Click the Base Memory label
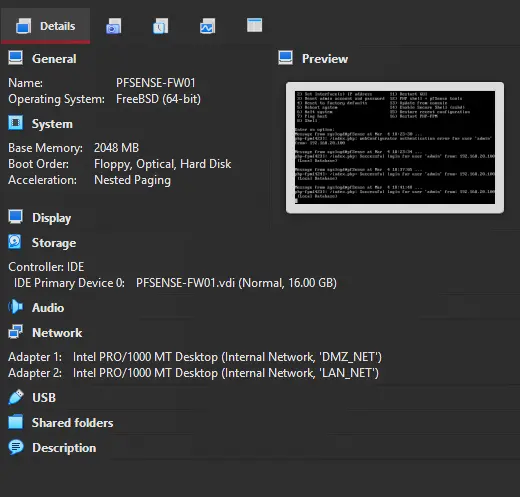 click(45, 148)
